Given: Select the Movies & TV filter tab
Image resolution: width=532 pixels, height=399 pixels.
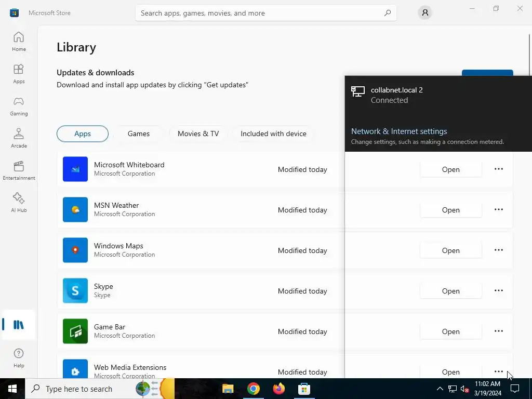Looking at the screenshot, I should click(198, 134).
